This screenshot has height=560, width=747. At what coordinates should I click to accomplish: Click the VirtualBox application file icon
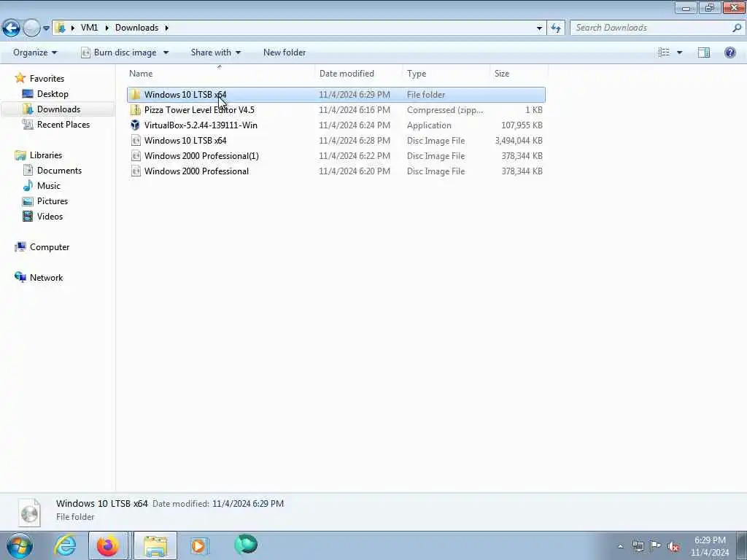point(135,125)
